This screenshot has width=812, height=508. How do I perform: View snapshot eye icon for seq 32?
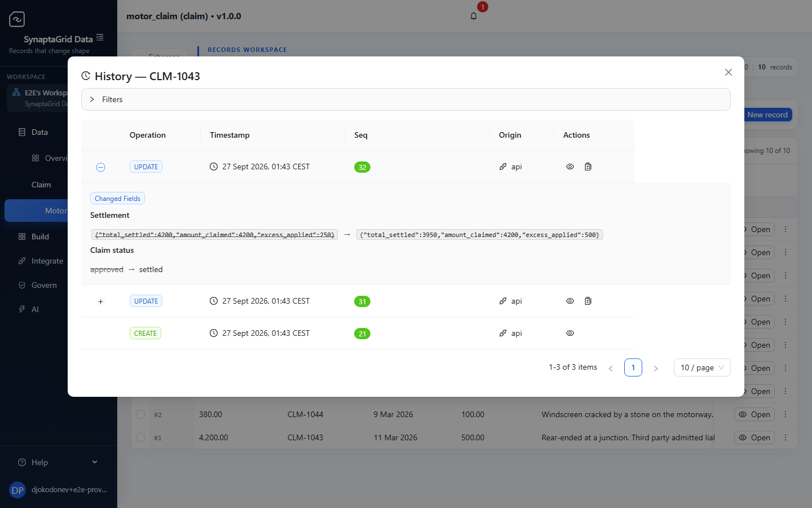pos(570,167)
